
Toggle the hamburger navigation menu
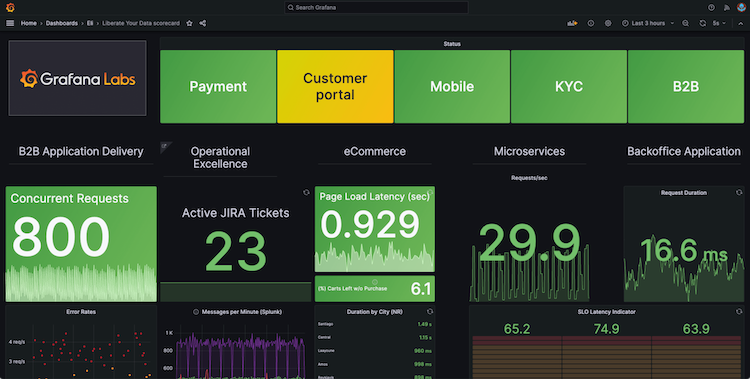pos(10,23)
